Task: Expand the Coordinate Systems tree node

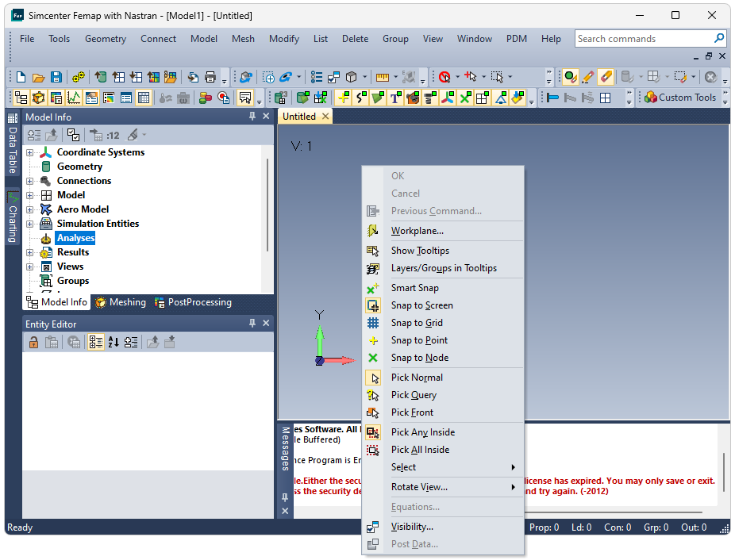Action: tap(29, 153)
